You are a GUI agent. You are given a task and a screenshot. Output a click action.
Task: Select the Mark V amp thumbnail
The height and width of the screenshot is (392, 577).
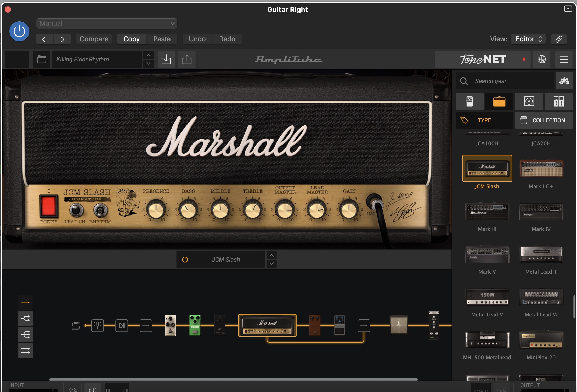[x=487, y=254]
